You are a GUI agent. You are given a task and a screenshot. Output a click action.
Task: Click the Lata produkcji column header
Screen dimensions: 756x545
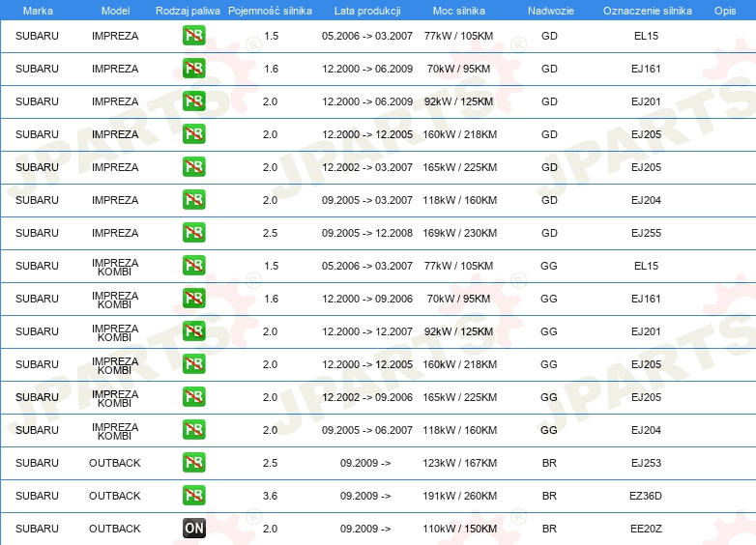[365, 10]
